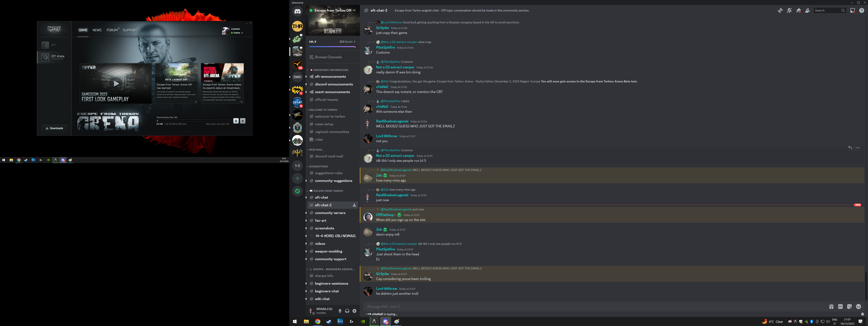Open File Explorer from the right taskbar
Viewport: 868px width, 326px height.
306,322
